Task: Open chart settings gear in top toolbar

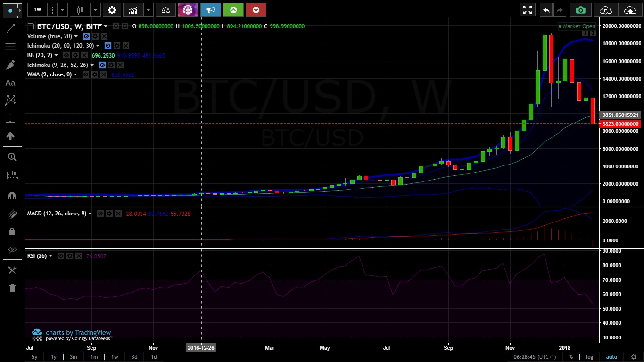Action: [x=111, y=10]
